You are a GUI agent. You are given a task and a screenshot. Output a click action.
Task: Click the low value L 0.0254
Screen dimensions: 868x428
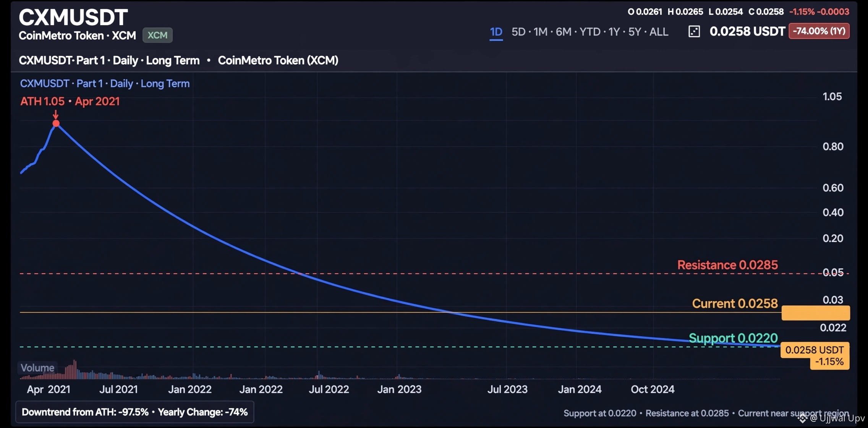(x=725, y=12)
